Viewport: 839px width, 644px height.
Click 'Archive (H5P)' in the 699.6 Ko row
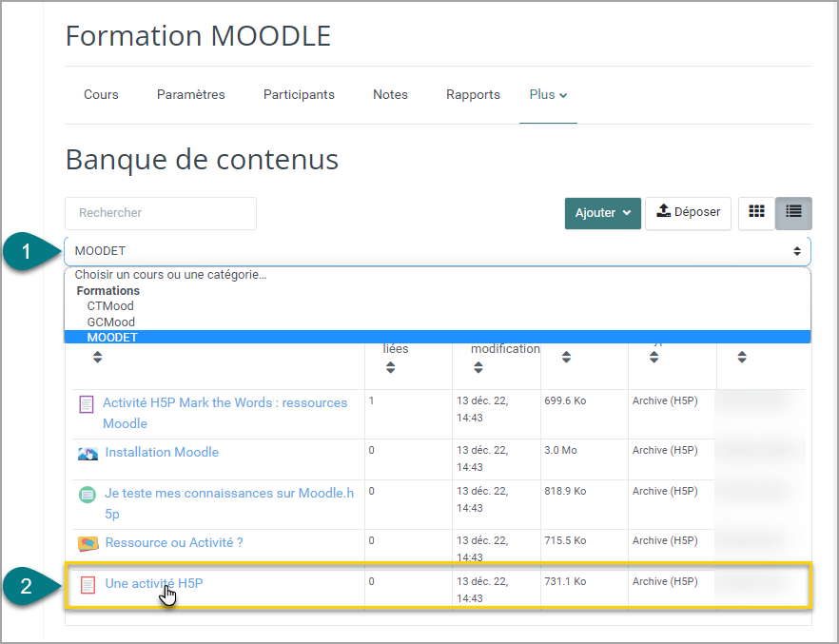[x=665, y=400]
